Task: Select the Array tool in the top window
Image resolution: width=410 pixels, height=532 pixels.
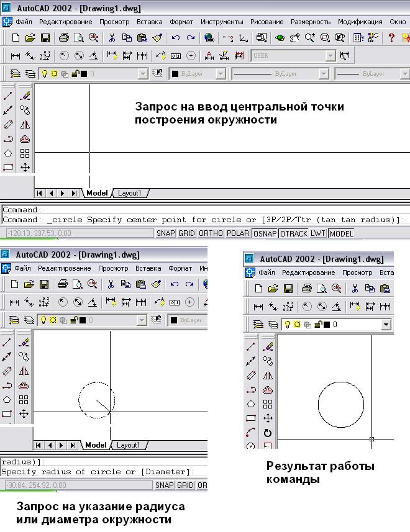Action: click(x=25, y=153)
